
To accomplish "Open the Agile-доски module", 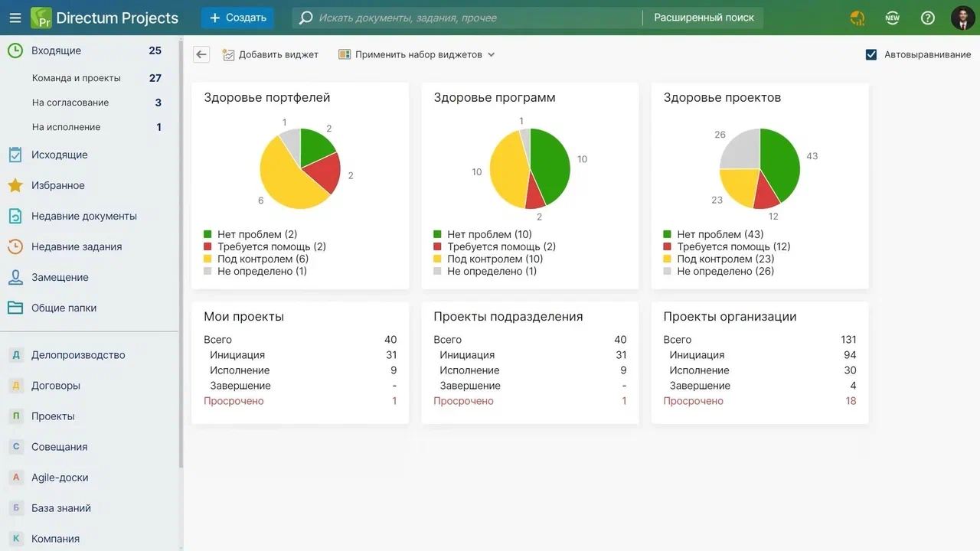I will click(x=60, y=478).
